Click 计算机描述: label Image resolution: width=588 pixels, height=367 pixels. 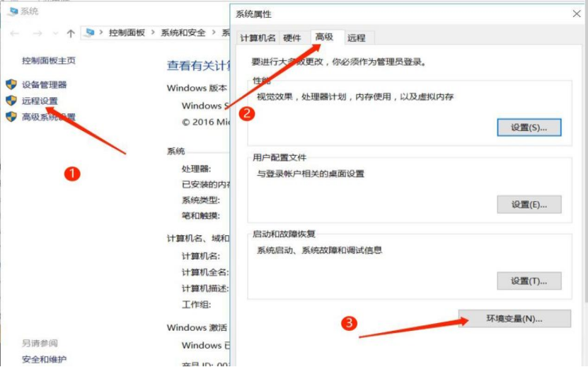pyautogui.click(x=205, y=288)
